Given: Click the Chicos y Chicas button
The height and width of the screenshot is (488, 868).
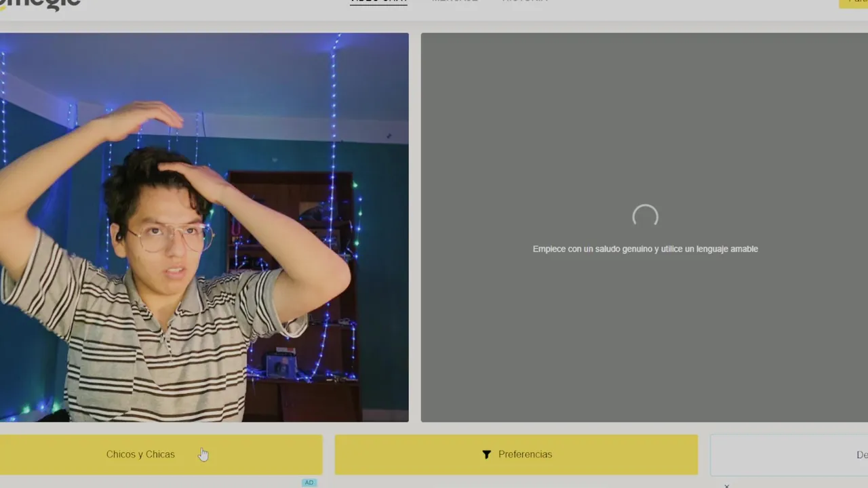Looking at the screenshot, I should point(161,454).
